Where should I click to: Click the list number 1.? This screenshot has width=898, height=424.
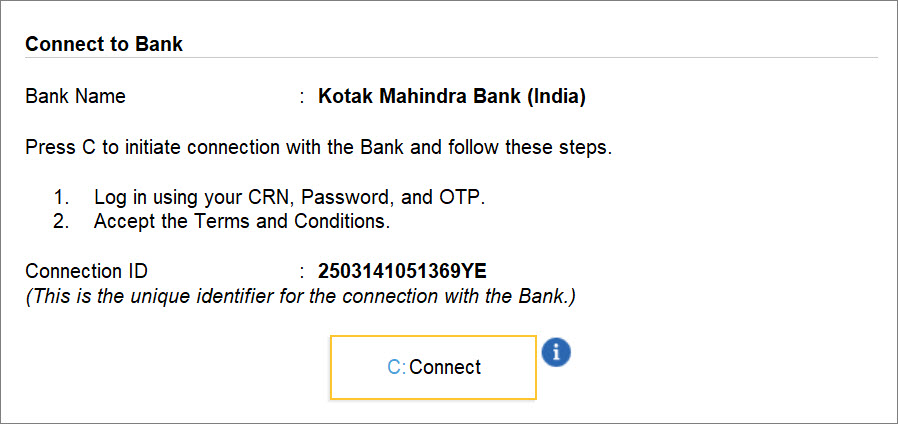click(x=61, y=198)
